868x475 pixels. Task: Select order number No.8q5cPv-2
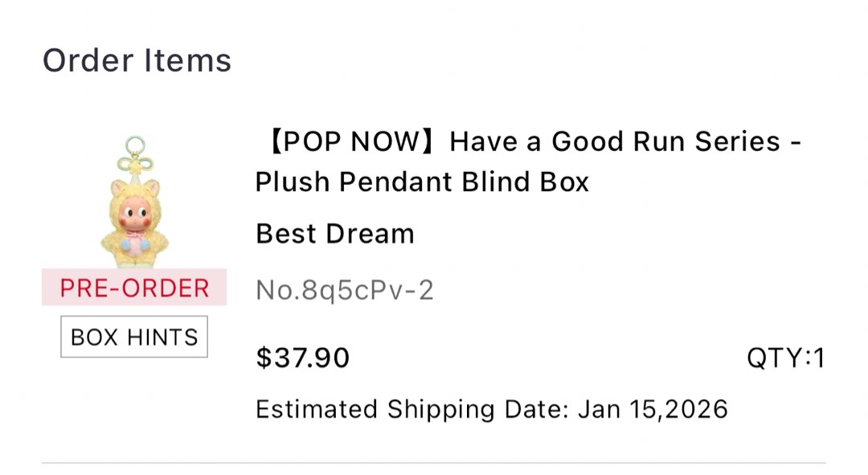pos(345,289)
